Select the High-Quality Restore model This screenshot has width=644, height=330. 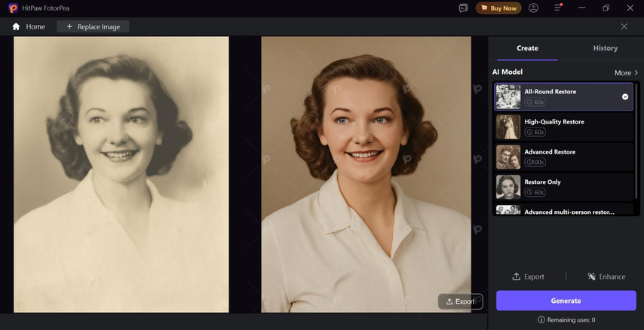(564, 127)
